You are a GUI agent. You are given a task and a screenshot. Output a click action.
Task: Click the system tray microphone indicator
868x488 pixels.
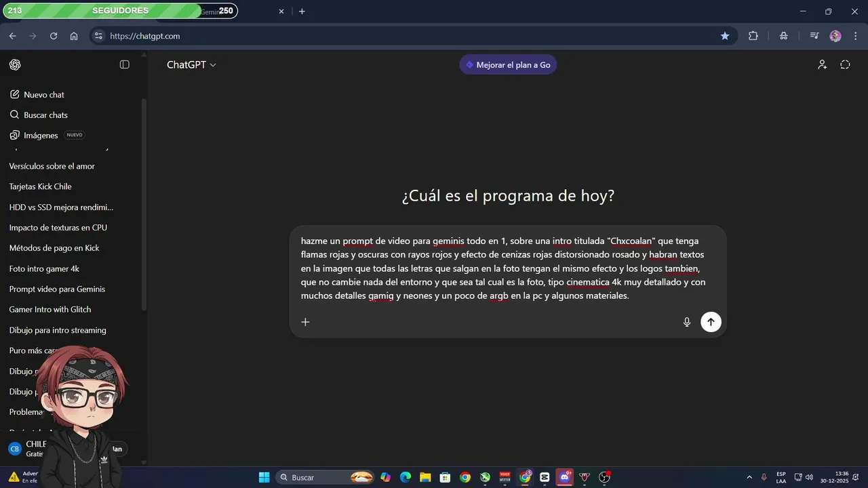764,477
